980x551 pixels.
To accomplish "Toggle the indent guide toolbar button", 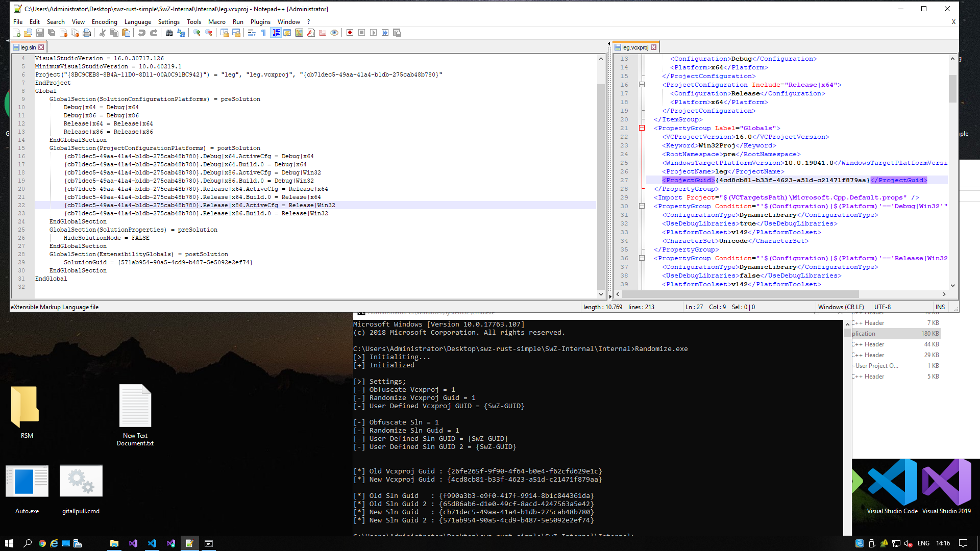I will (276, 33).
